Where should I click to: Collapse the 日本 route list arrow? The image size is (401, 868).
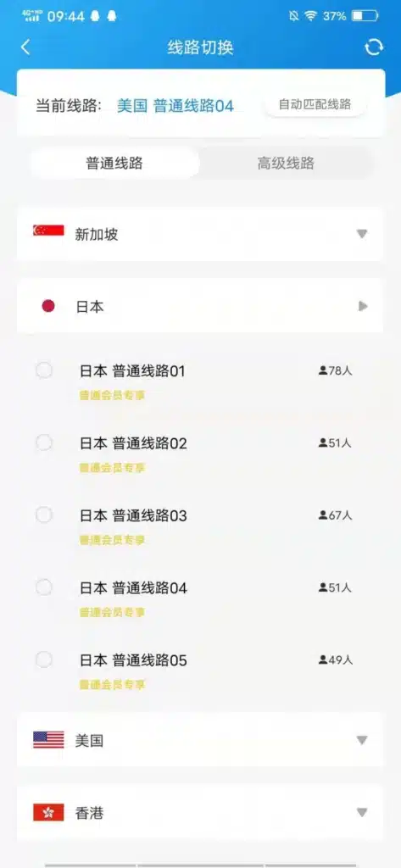click(x=363, y=305)
